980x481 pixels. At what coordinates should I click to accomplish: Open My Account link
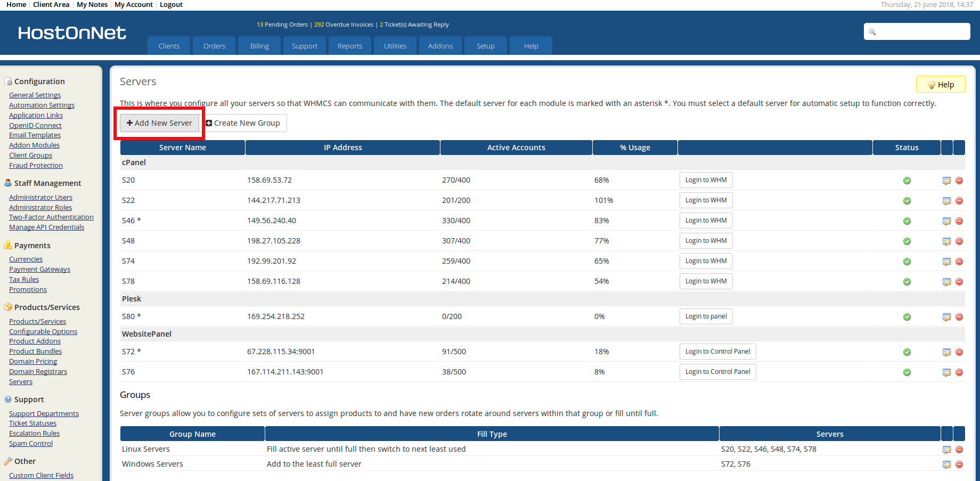(134, 4)
